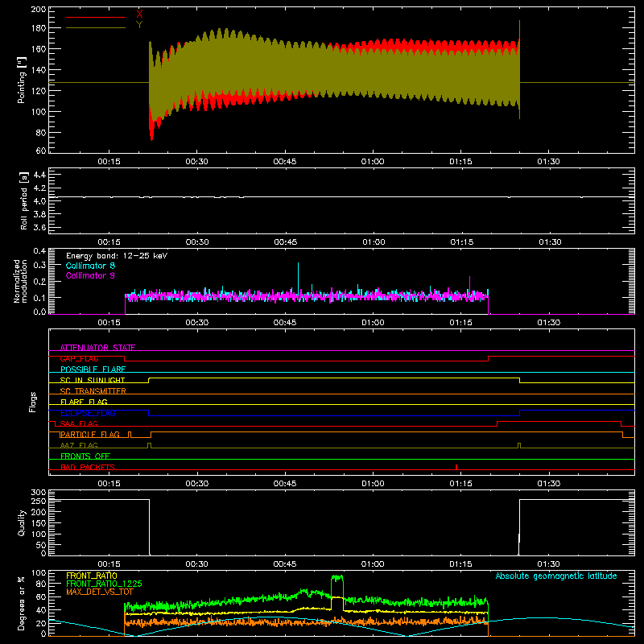Select the SC_TRANSMITTER flag label
The height and width of the screenshot is (644, 644).
pyautogui.click(x=93, y=391)
